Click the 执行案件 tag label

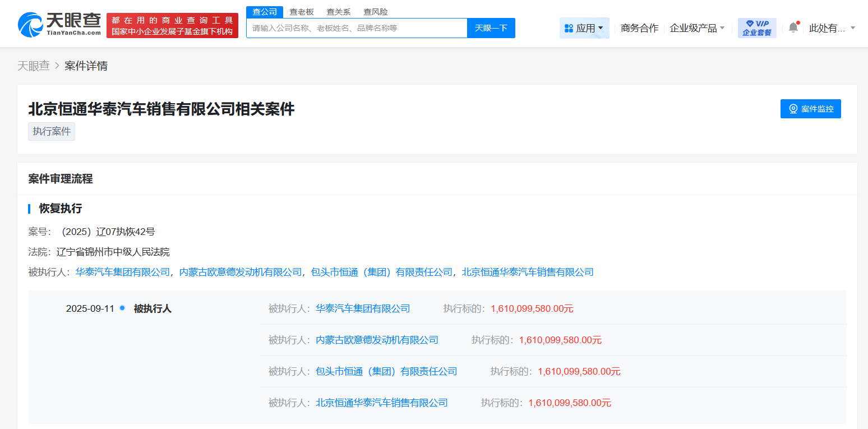tap(52, 131)
